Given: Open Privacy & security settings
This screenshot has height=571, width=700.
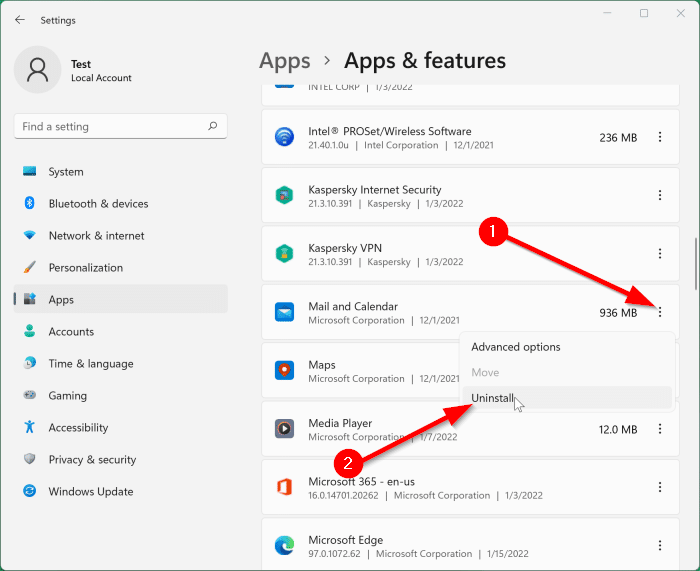Looking at the screenshot, I should [121, 459].
